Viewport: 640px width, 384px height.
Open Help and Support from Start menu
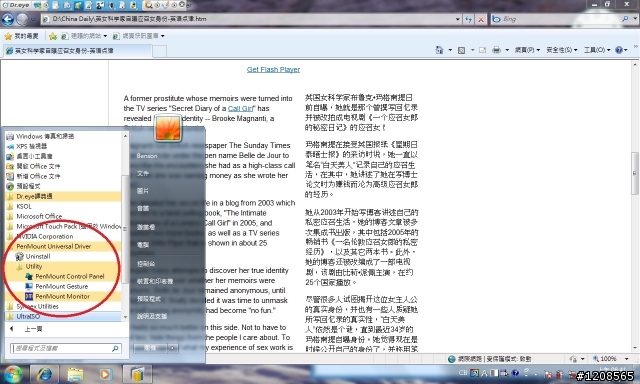pyautogui.click(x=152, y=316)
